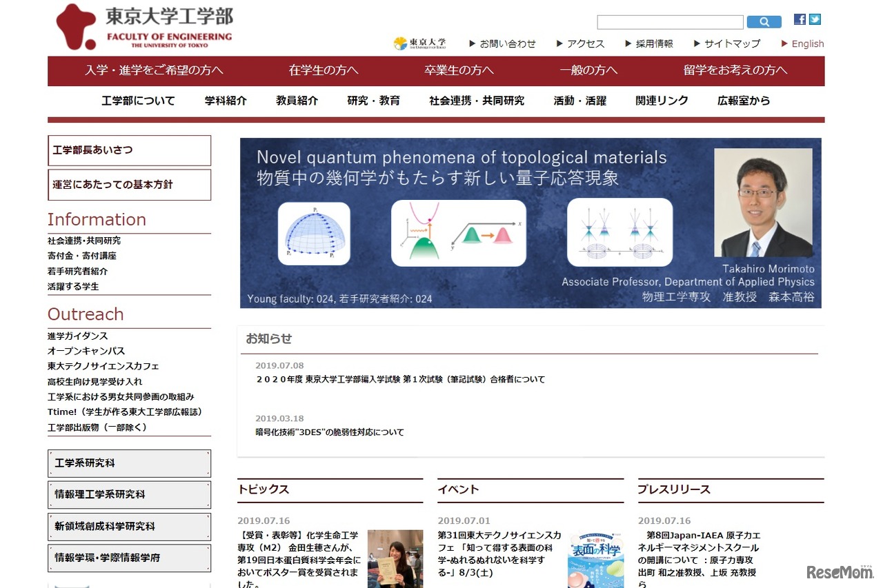Open the 工学部について menu
This screenshot has width=883, height=588.
click(x=138, y=100)
